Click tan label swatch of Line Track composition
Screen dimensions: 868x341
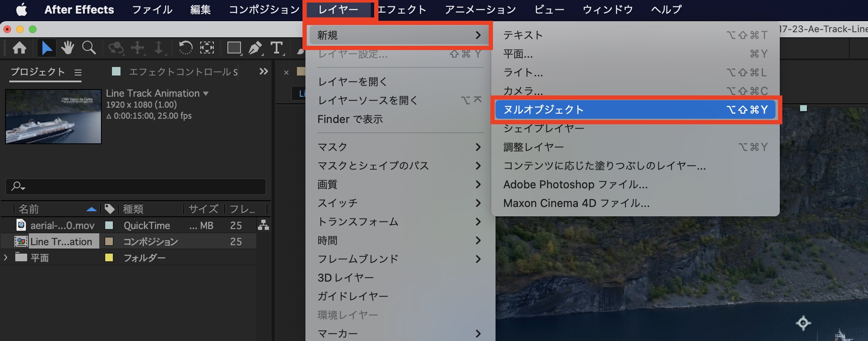[x=109, y=241]
